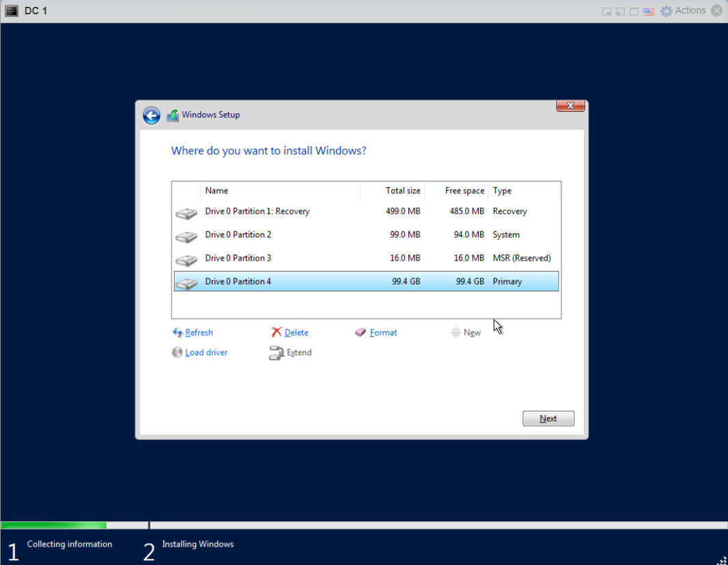Viewport: 728px width, 565px height.
Task: Click the greyed-out New starburst icon
Action: point(456,332)
